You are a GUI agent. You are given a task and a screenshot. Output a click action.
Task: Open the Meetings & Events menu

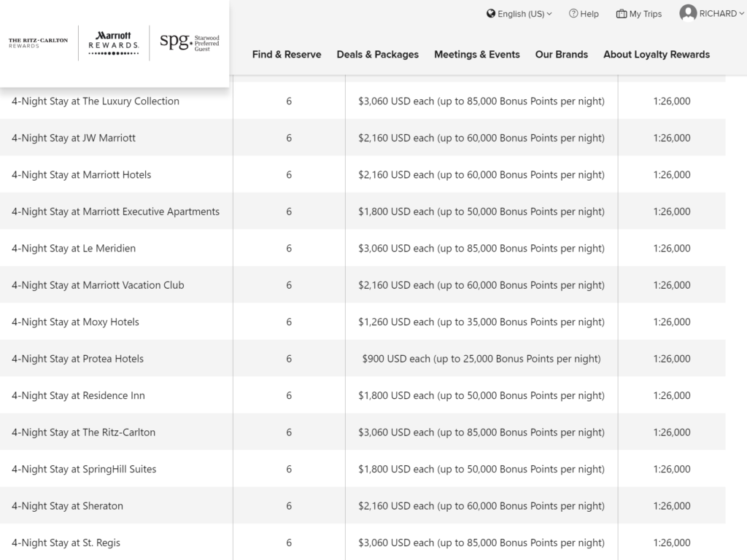click(x=477, y=54)
